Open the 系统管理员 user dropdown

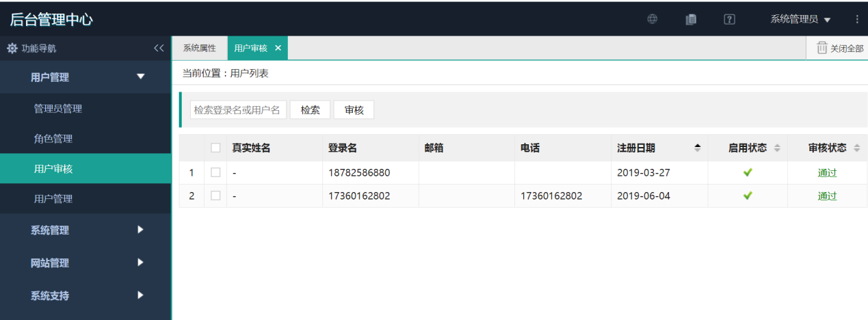coord(800,19)
